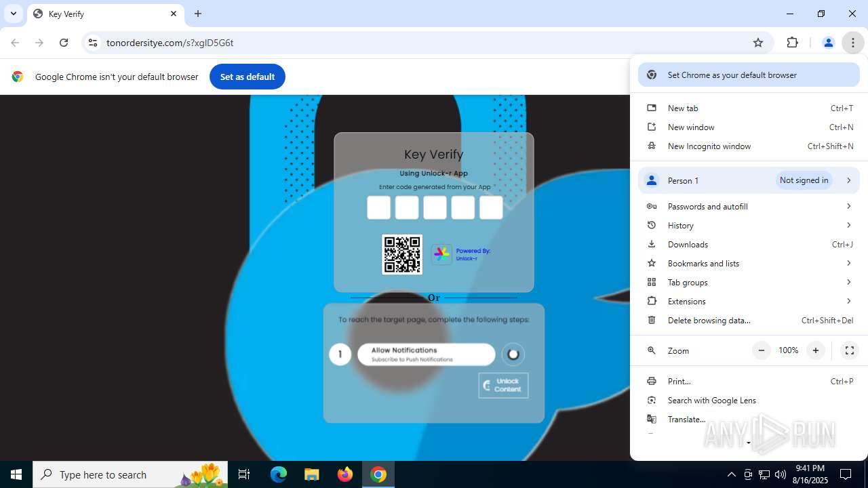
Task: Bookmark this tab with the star icon
Action: coord(758,43)
